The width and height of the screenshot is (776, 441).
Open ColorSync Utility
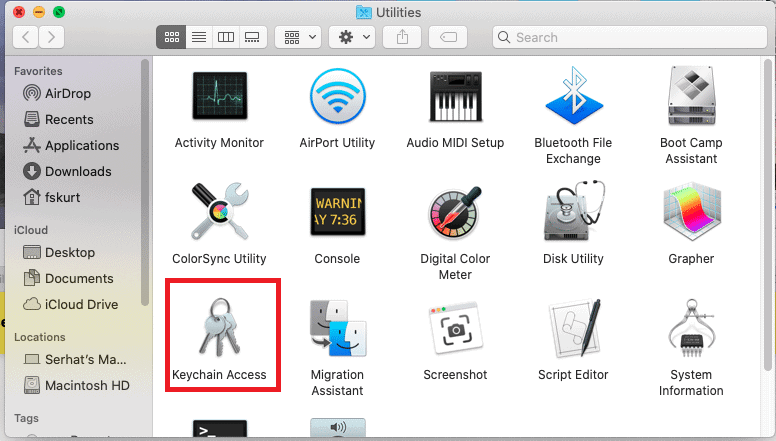[x=220, y=212]
